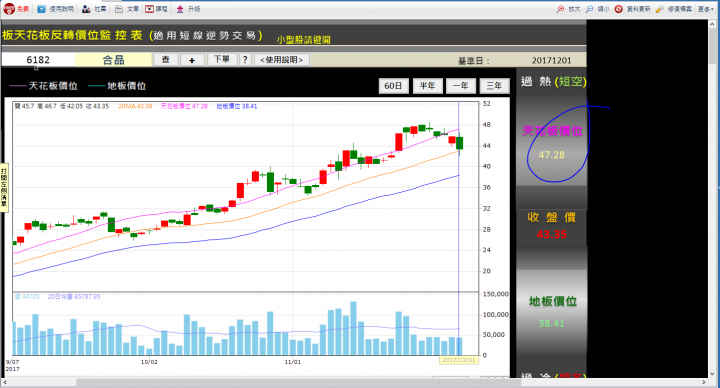Image resolution: width=720 pixels, height=388 pixels.
Task: Click the stock code field showing 6182
Action: 38,60
